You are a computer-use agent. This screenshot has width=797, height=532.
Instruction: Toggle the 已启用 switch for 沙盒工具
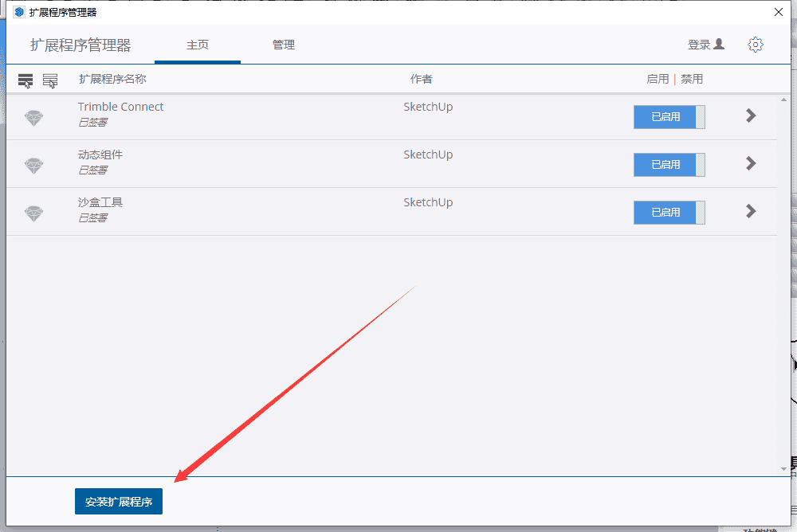pyautogui.click(x=669, y=213)
